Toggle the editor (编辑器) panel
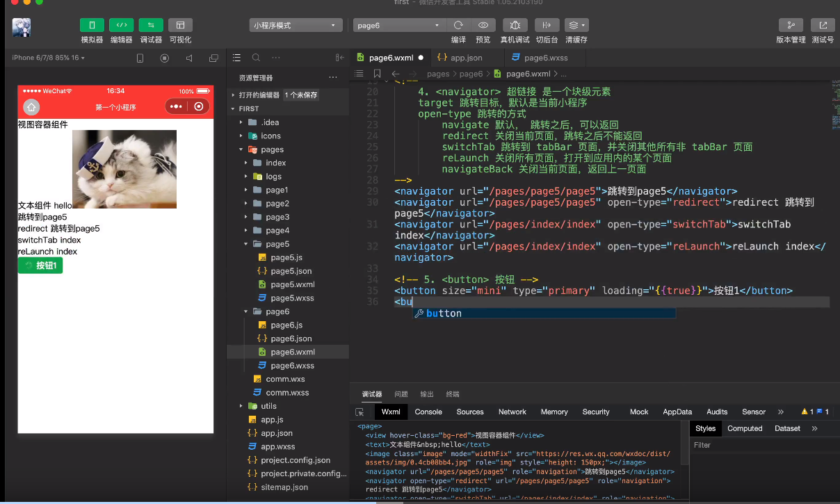The height and width of the screenshot is (504, 840). (121, 25)
